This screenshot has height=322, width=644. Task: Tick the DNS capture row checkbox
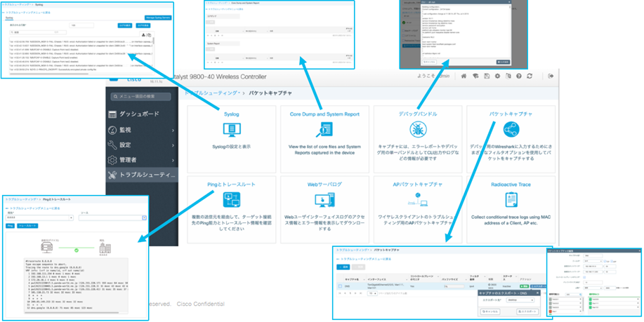(x=340, y=286)
